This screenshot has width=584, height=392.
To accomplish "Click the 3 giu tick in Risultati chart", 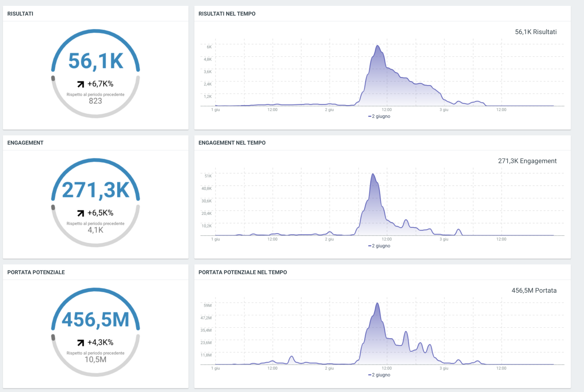I will pos(444,109).
